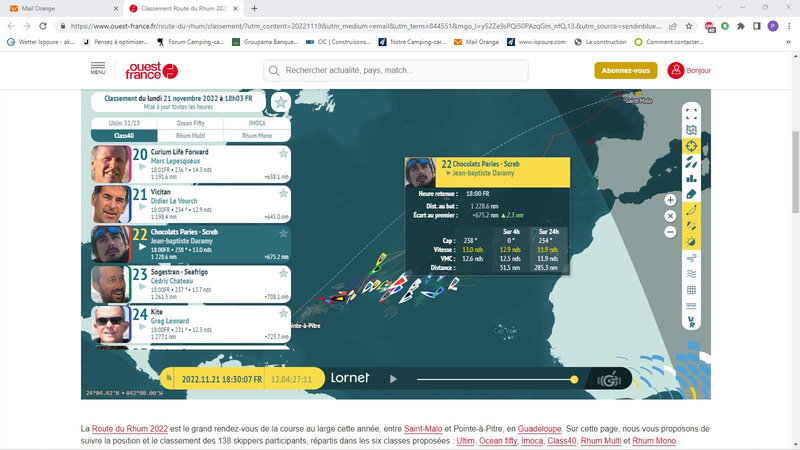
Task: Open a new browser tab
Action: pyautogui.click(x=254, y=8)
